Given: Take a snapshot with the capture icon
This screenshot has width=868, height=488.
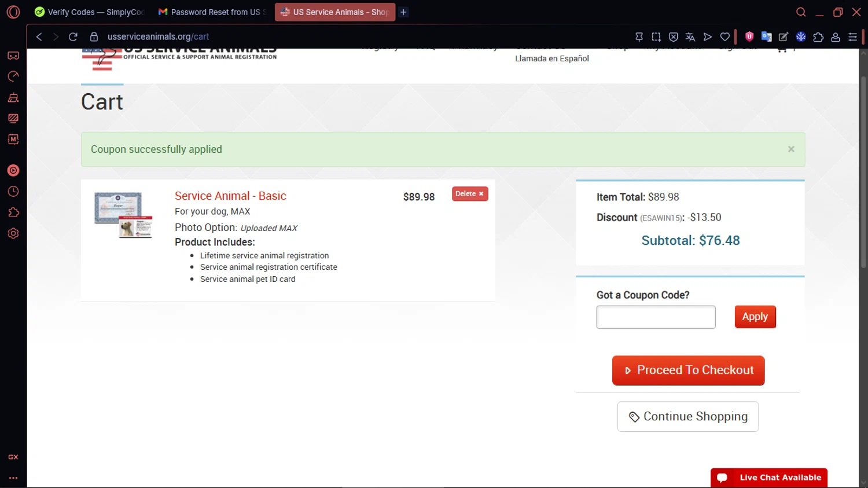Looking at the screenshot, I should pyautogui.click(x=656, y=36).
